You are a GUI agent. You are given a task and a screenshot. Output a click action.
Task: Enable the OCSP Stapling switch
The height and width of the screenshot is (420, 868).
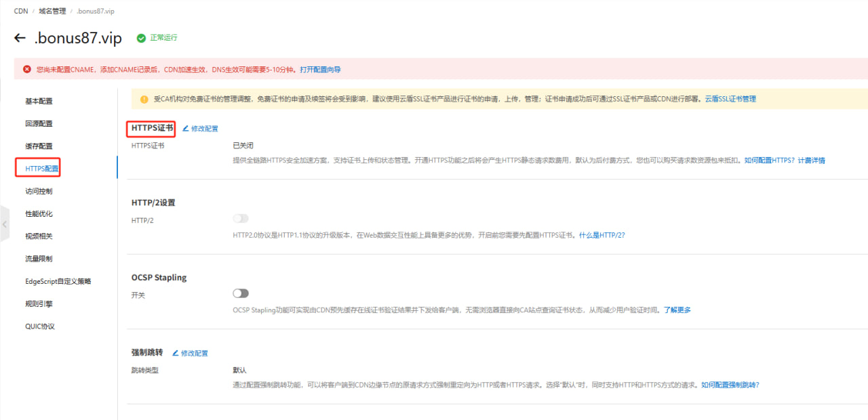[241, 293]
